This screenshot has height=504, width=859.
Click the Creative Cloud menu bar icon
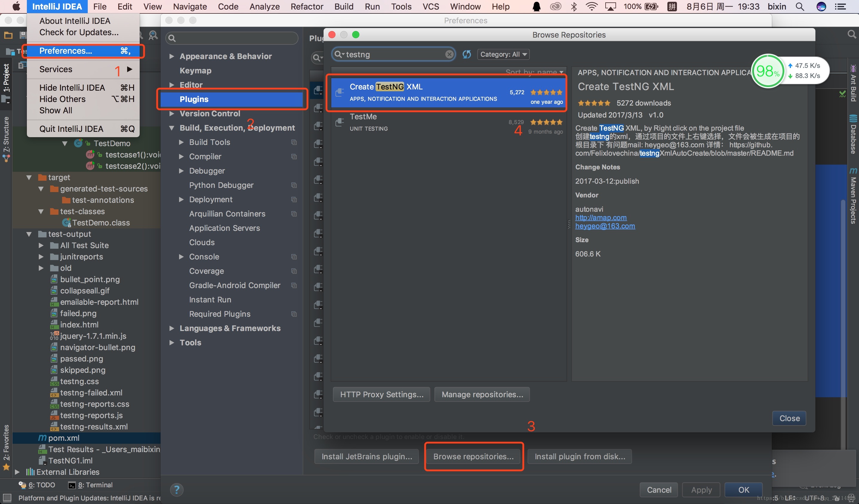click(556, 7)
